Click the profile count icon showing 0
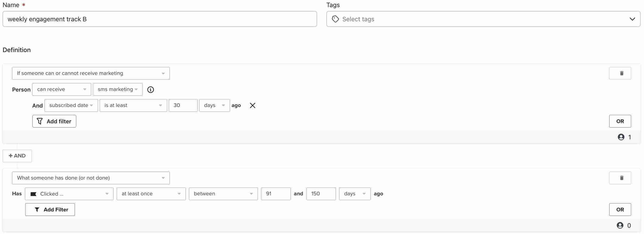Image resolution: width=644 pixels, height=234 pixels. pos(620,225)
